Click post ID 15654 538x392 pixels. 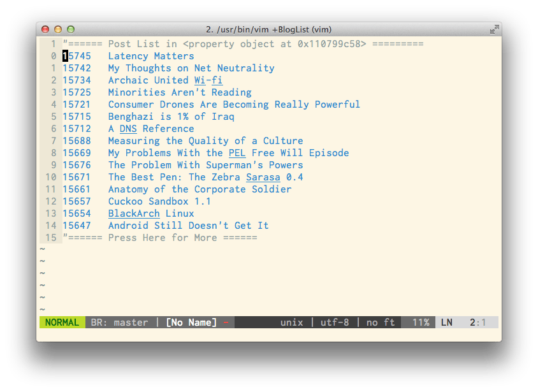click(x=77, y=214)
